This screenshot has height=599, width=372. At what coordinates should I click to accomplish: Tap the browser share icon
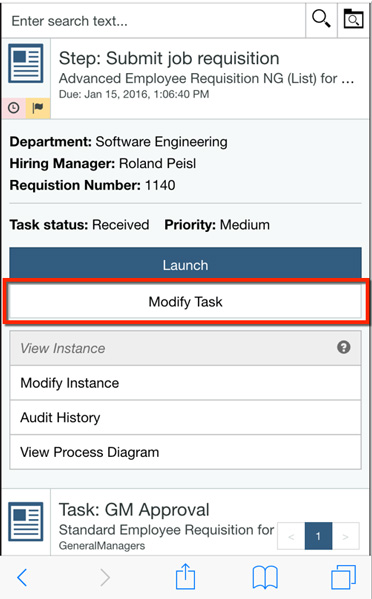click(186, 576)
